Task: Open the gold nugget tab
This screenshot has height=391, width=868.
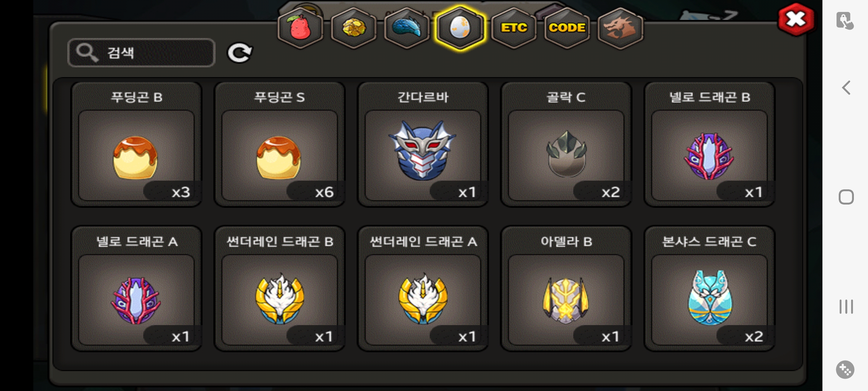Action: 353,28
